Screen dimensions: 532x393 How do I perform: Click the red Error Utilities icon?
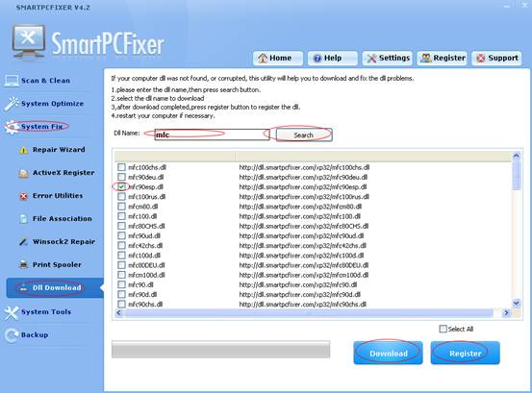[23, 196]
